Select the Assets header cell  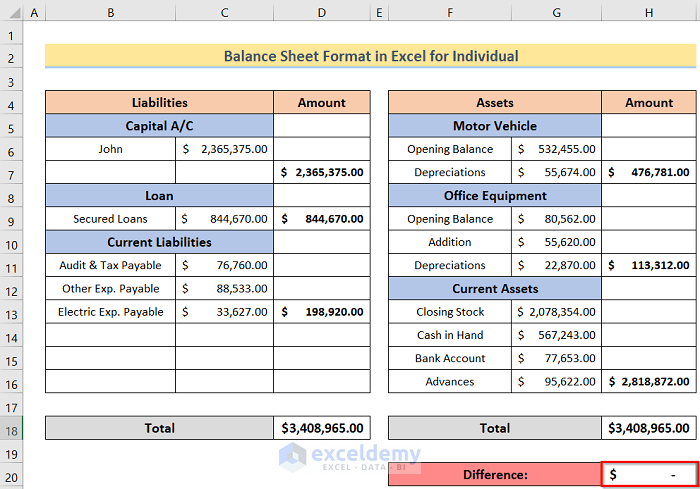click(x=494, y=103)
